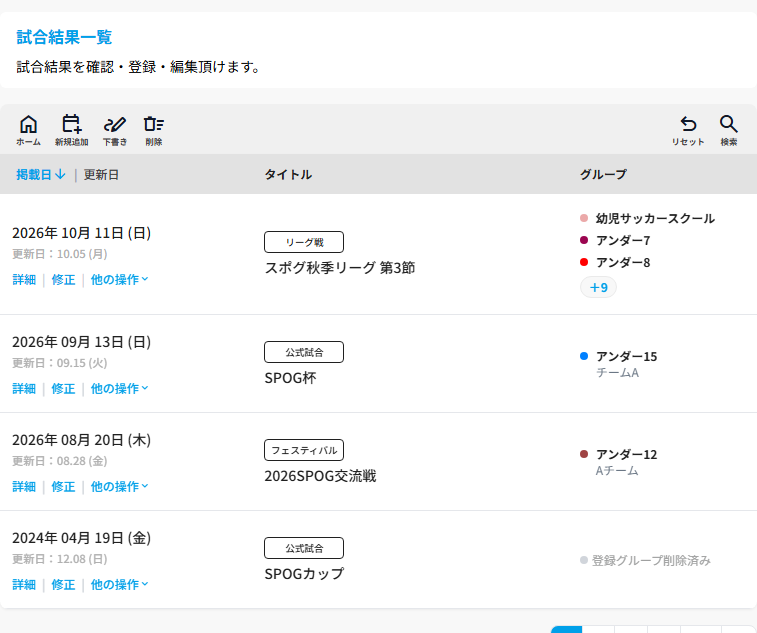
Task: Click the アンダー15 group label
Action: pyautogui.click(x=627, y=356)
